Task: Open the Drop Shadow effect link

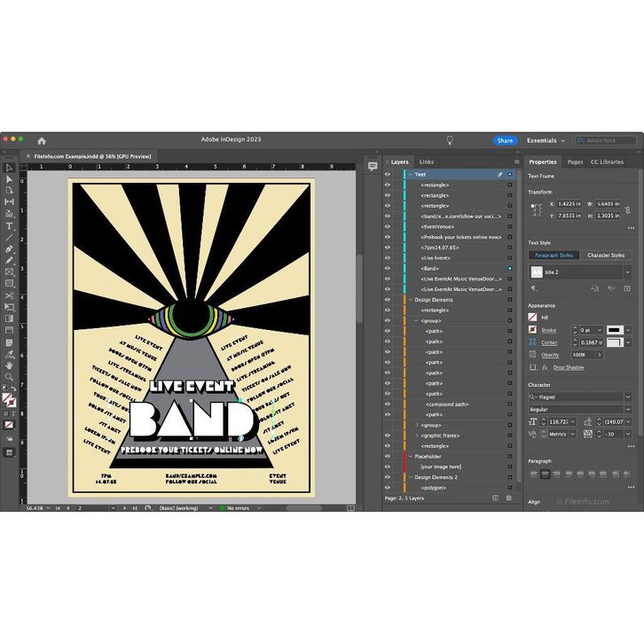Action: (x=569, y=367)
